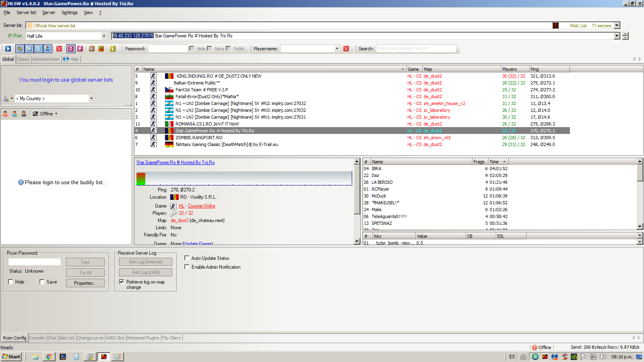Click the yellow info toolbar icon
This screenshot has width=644, height=362.
[113, 49]
